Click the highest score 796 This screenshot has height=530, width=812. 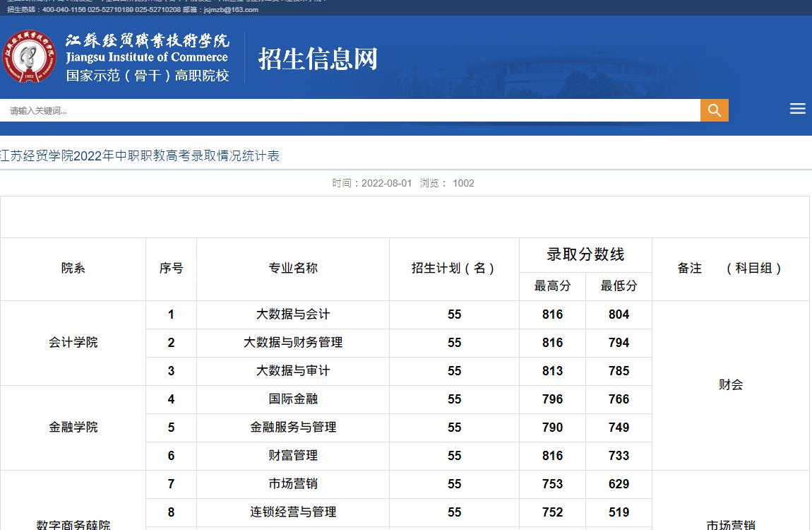pos(553,399)
